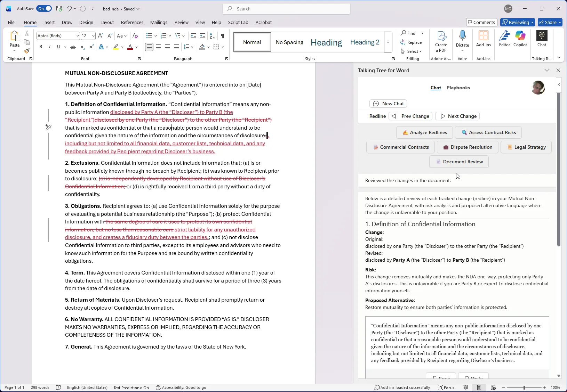Click the Search box
This screenshot has height=392, width=567.
click(286, 9)
